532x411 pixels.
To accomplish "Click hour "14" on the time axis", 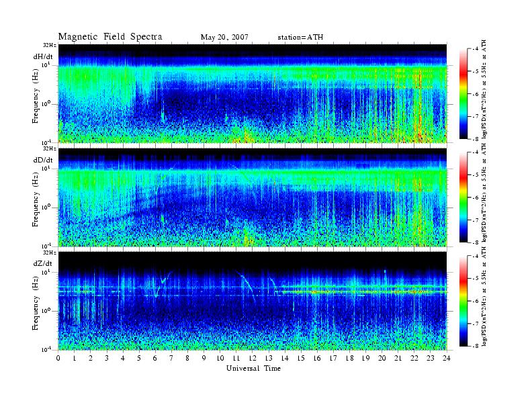I will (x=285, y=358).
